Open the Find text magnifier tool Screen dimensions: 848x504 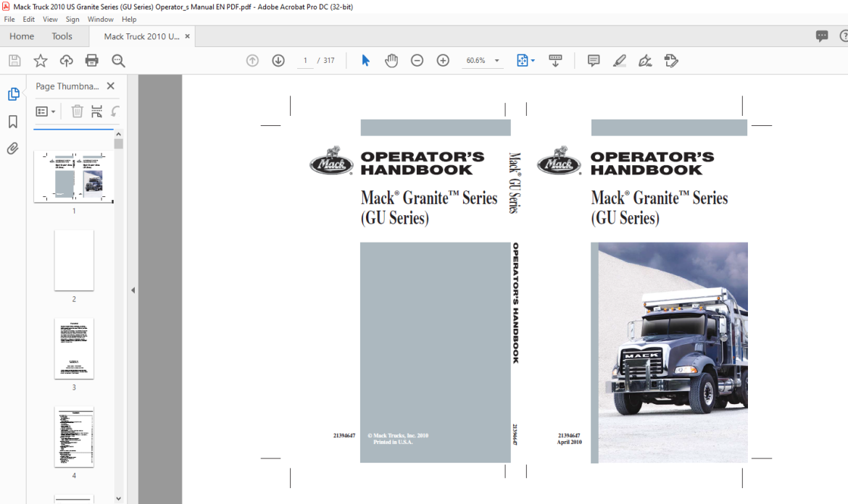(x=118, y=61)
